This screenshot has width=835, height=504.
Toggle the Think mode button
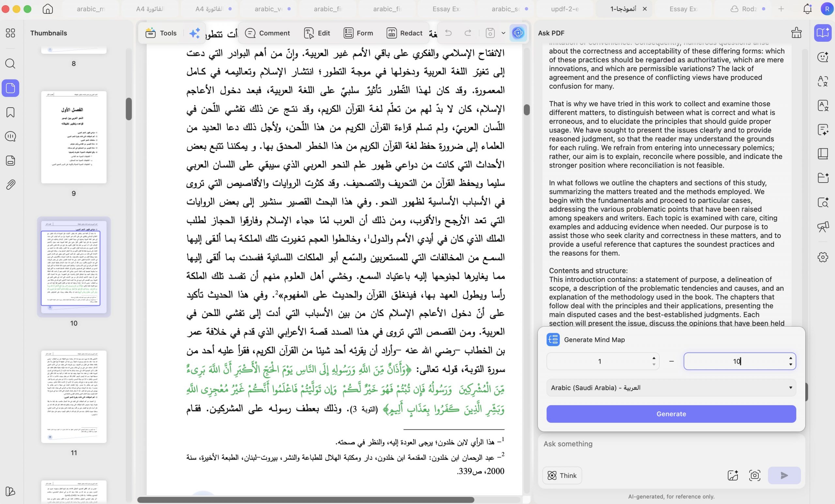click(562, 475)
